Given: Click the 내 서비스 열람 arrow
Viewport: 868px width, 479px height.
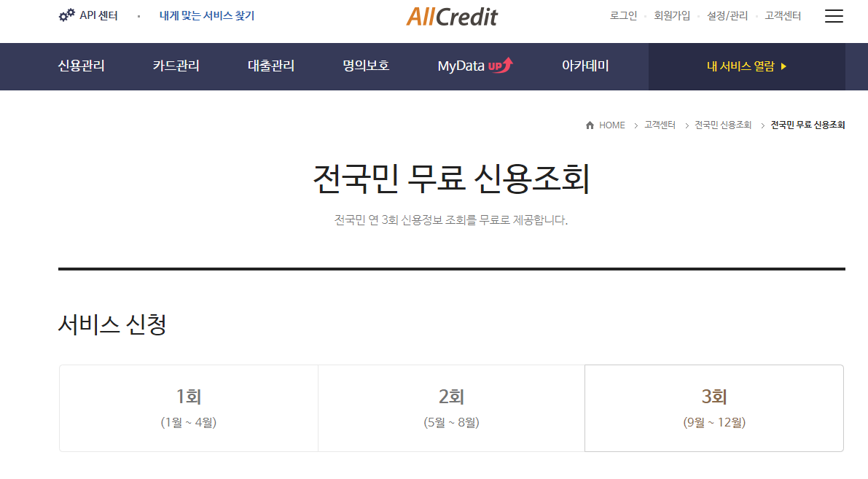Looking at the screenshot, I should pos(785,66).
